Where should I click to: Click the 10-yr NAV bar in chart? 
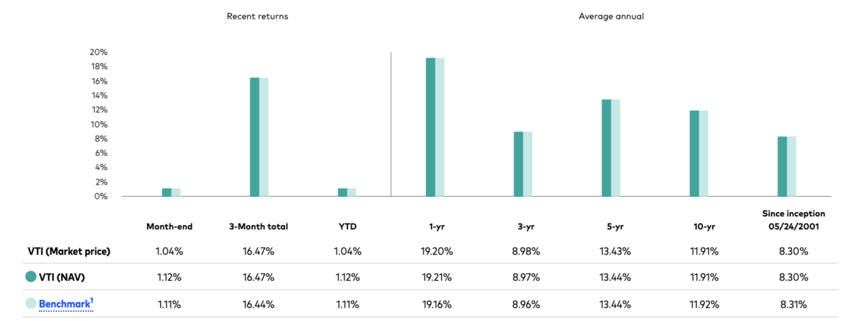point(695,154)
